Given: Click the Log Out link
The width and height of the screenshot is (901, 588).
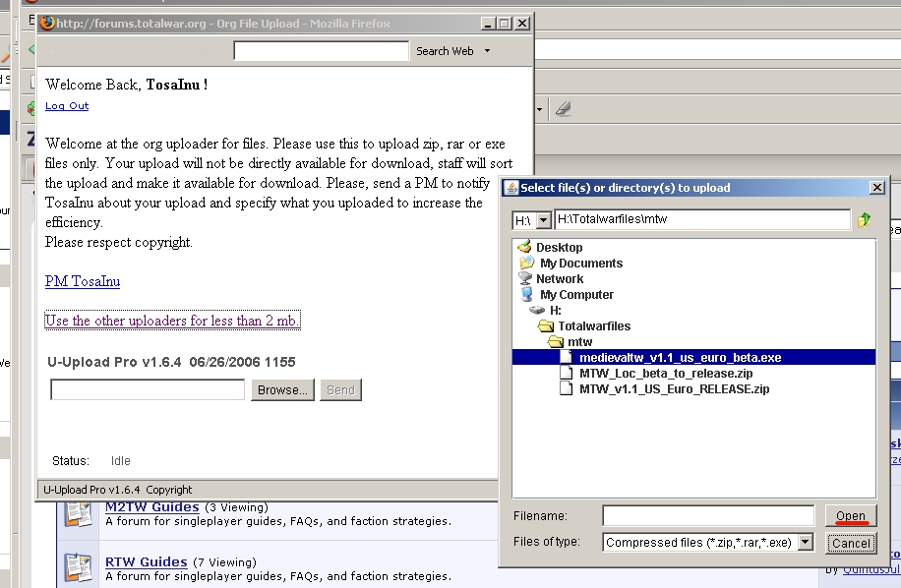Looking at the screenshot, I should [x=67, y=105].
